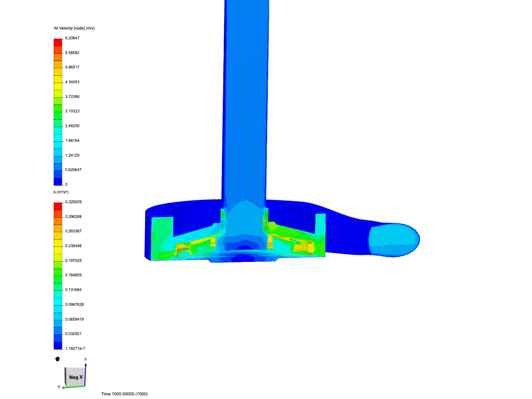532x399 pixels.
Task: Click the y axis label on the triad
Action: point(59,386)
